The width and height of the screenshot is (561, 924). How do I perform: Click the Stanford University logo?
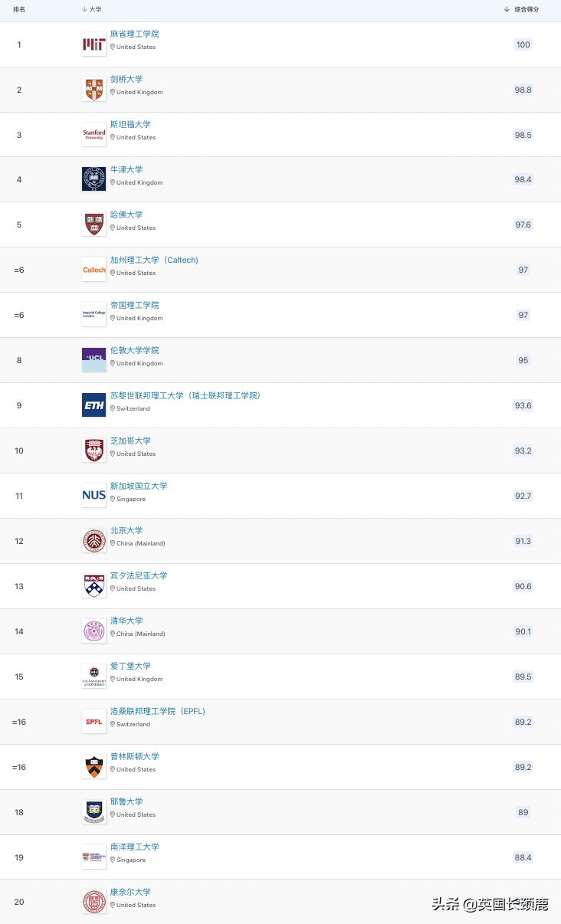point(93,135)
